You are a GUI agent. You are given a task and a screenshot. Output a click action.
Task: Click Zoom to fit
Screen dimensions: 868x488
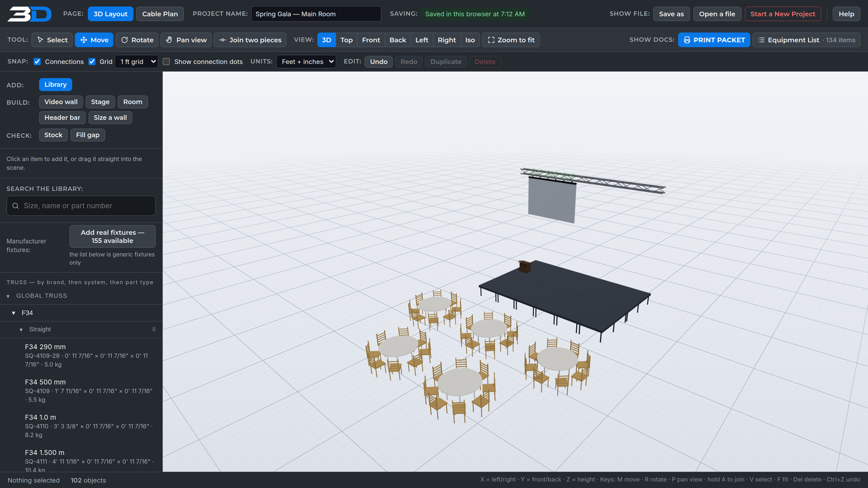pyautogui.click(x=511, y=40)
